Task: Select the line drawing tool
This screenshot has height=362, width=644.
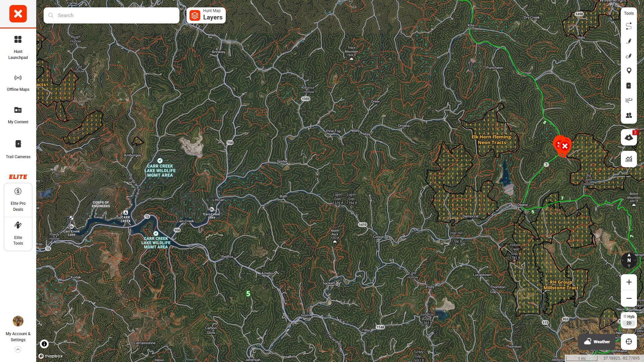Action: click(x=629, y=41)
